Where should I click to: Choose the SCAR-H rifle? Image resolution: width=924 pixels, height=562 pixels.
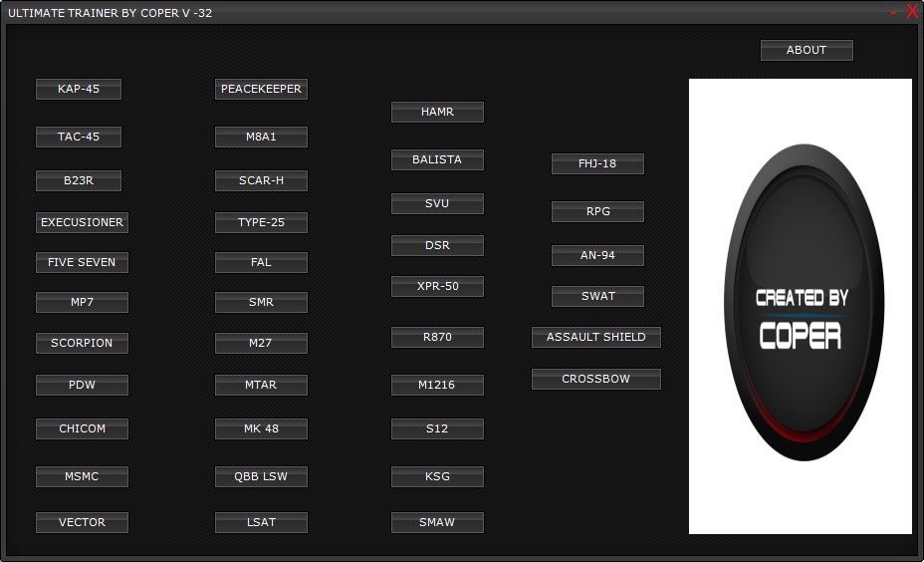coord(261,180)
